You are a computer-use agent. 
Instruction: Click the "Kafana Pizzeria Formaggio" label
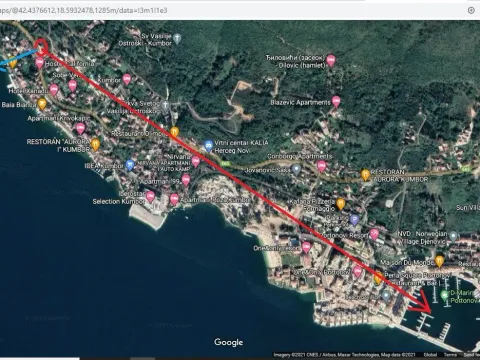(312, 205)
